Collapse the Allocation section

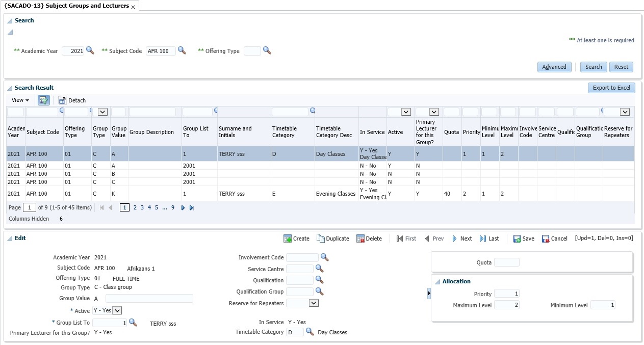click(x=437, y=281)
